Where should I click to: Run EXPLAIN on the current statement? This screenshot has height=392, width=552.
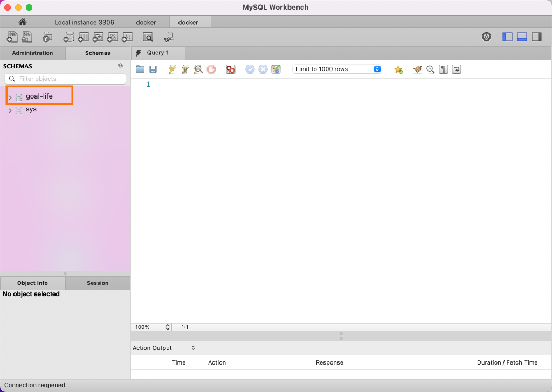198,69
